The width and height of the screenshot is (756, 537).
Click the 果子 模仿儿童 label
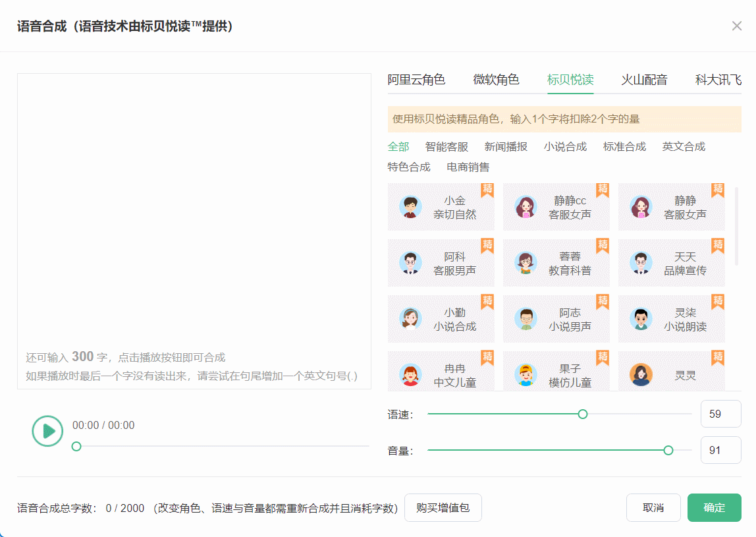(x=570, y=376)
